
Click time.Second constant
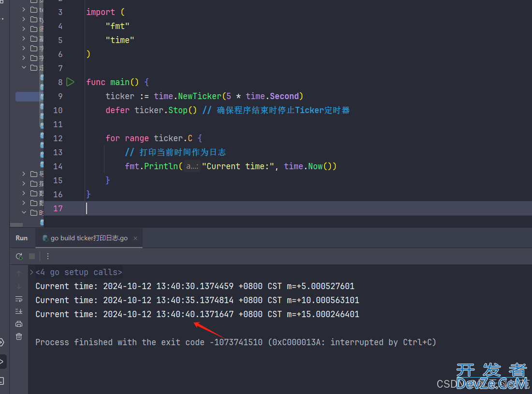click(272, 96)
